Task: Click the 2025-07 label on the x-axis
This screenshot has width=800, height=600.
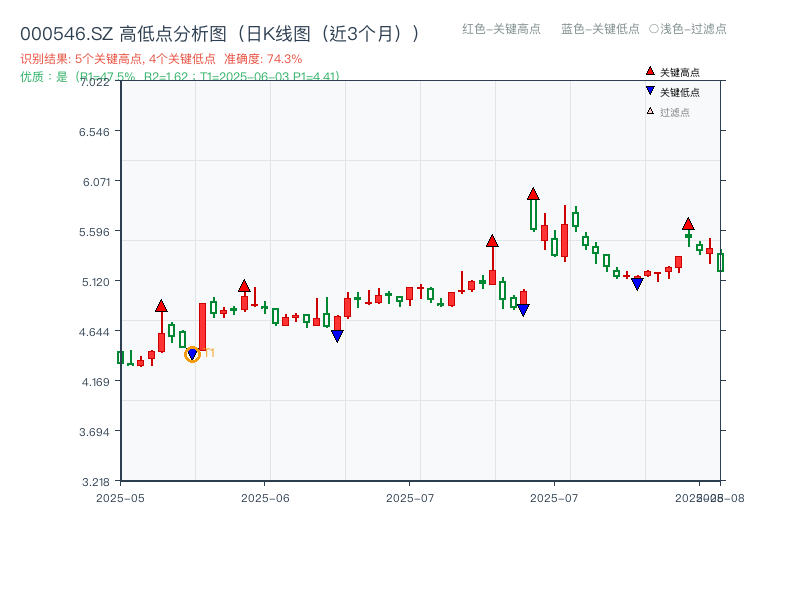Action: pos(411,495)
